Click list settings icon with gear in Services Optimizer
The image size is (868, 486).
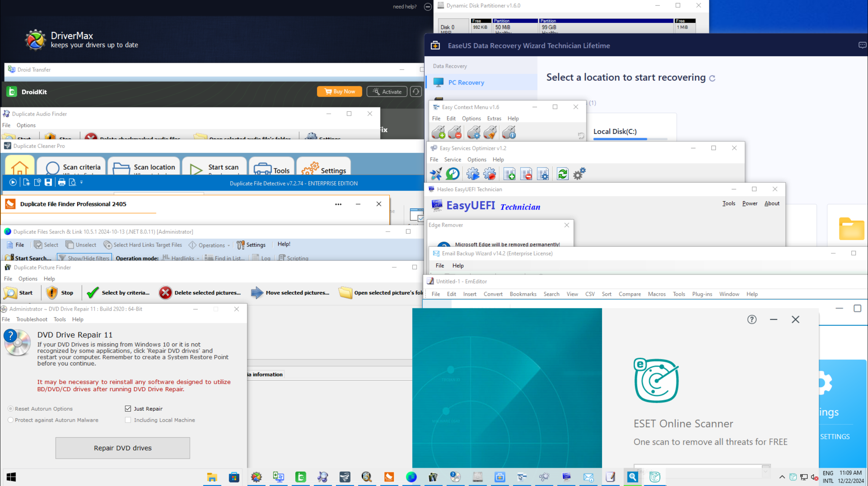[543, 174]
